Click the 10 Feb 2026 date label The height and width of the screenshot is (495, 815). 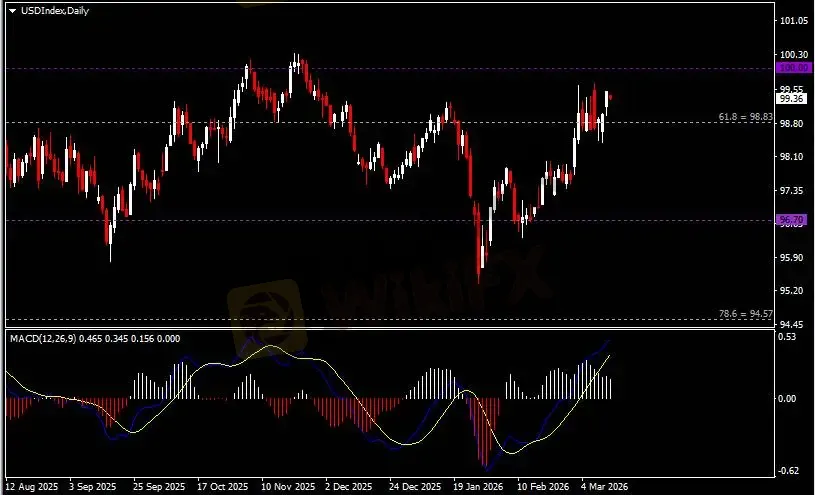coord(542,487)
